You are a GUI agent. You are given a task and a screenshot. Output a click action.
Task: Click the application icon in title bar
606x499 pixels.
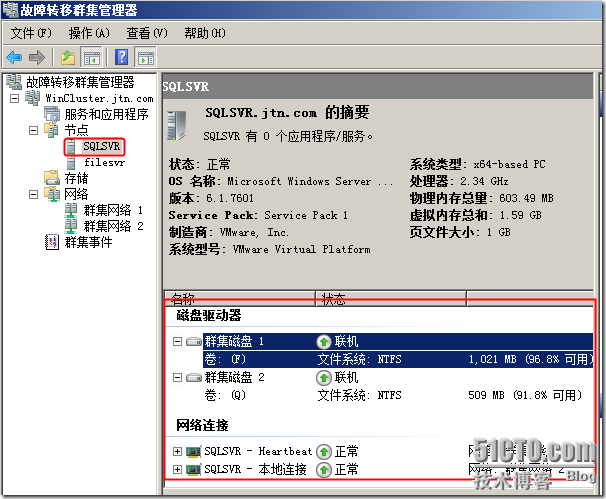coord(10,9)
